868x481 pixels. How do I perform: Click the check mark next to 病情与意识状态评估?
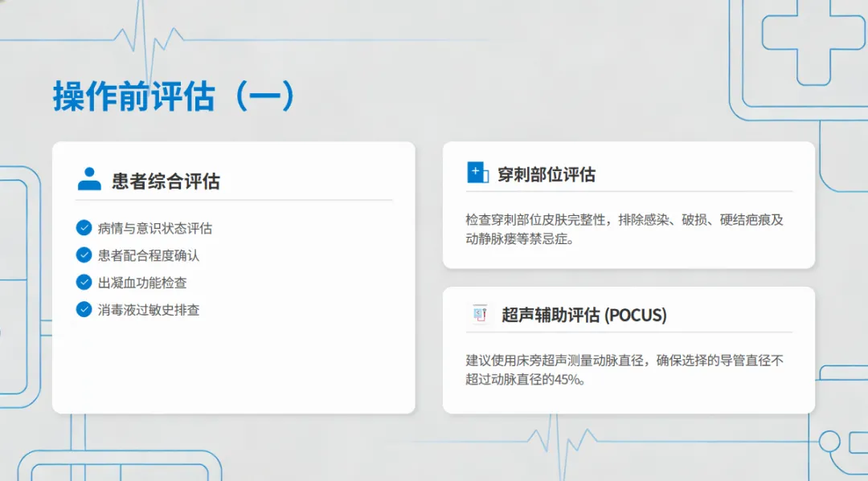tap(84, 228)
